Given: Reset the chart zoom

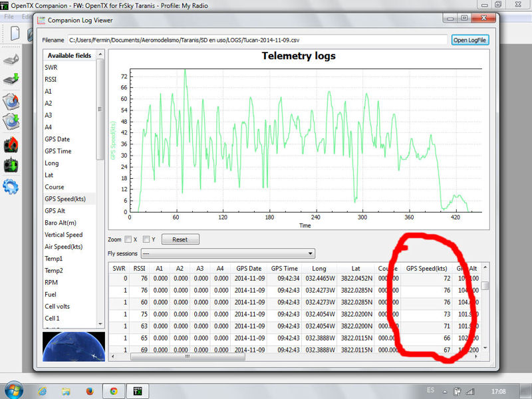Looking at the screenshot, I should 180,239.
